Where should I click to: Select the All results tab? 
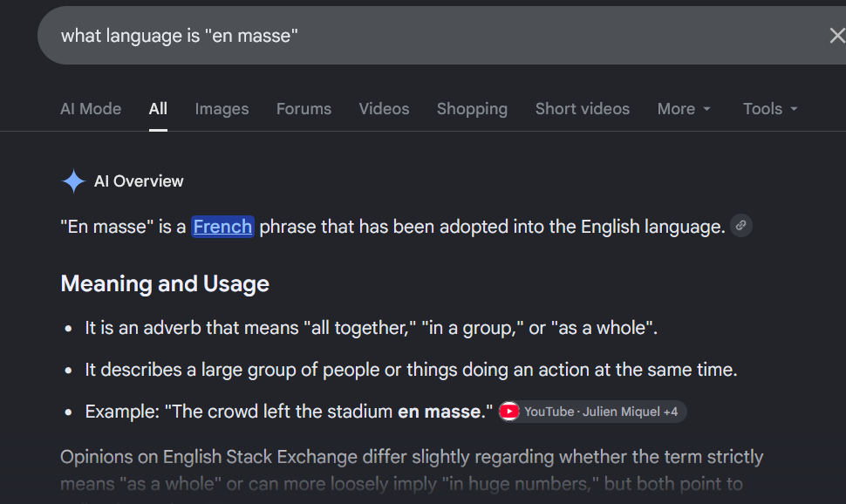point(158,108)
